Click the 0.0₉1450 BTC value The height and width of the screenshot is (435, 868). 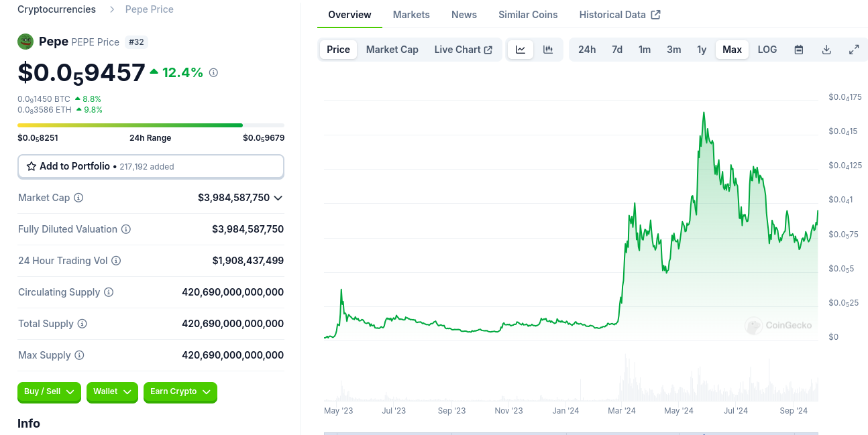tap(44, 99)
